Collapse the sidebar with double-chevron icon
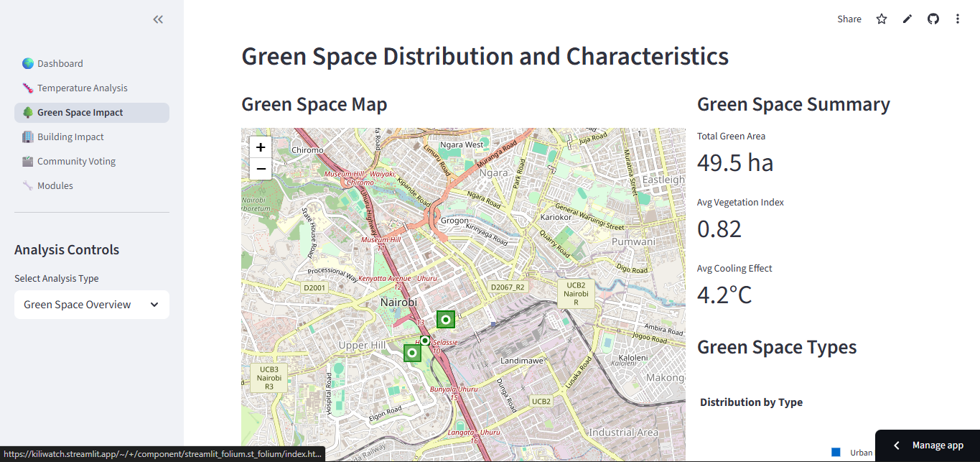Screen dimensions: 980x462 [158, 19]
